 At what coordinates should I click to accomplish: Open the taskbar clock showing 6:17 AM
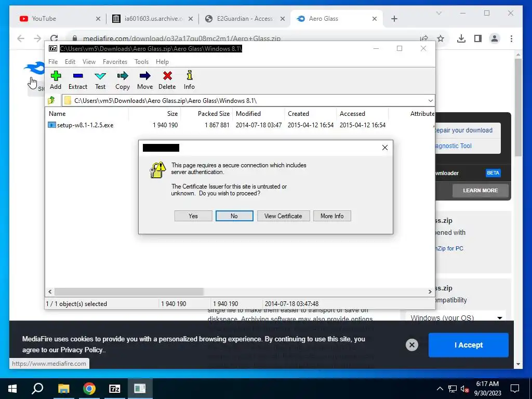click(x=487, y=389)
